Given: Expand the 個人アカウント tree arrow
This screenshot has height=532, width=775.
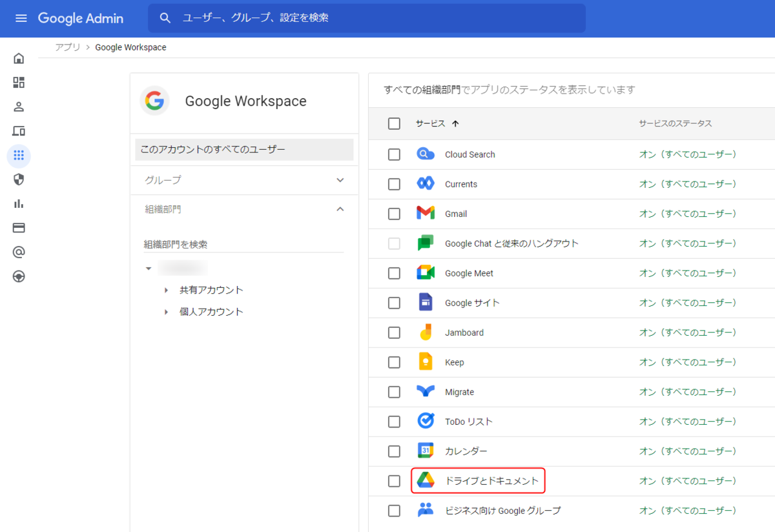Looking at the screenshot, I should coord(166,312).
